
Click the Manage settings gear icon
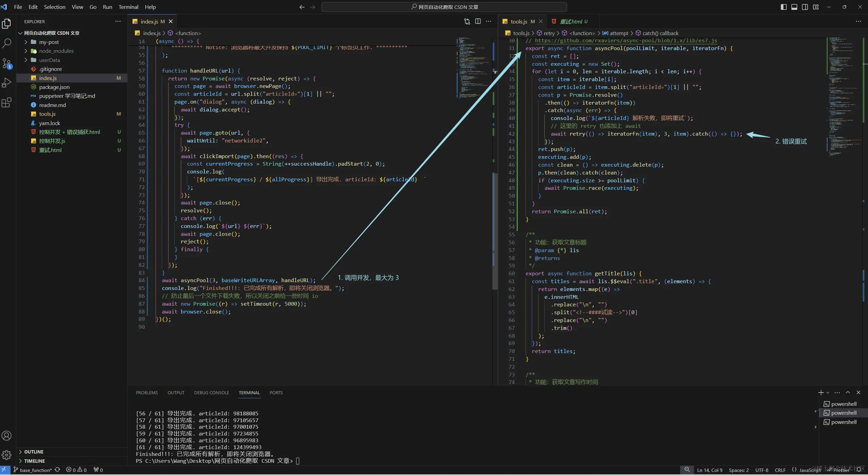pos(6,455)
